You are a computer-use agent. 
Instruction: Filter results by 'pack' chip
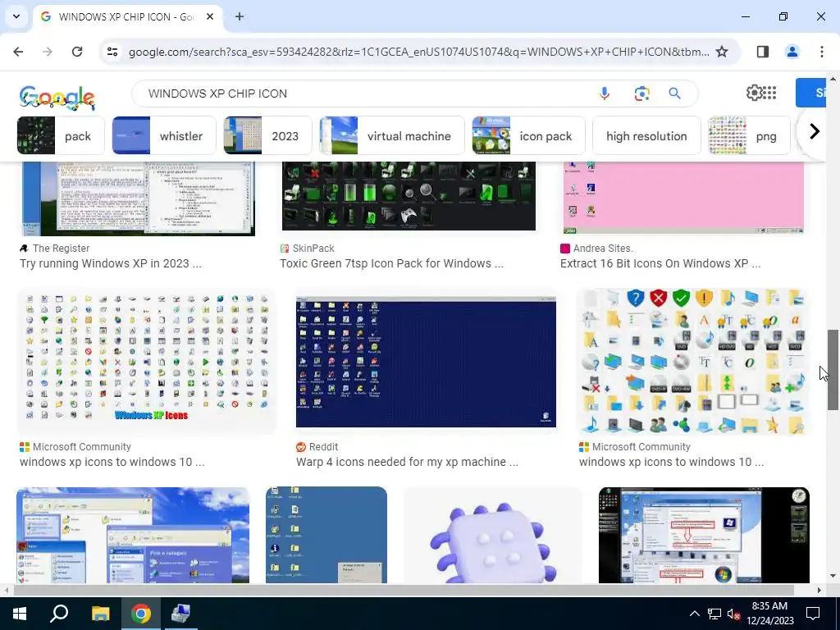click(61, 135)
